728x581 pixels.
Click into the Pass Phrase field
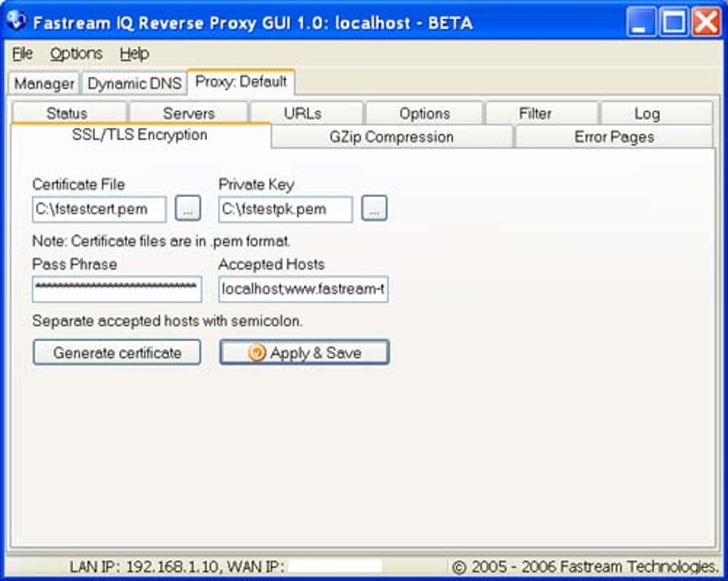tap(117, 289)
